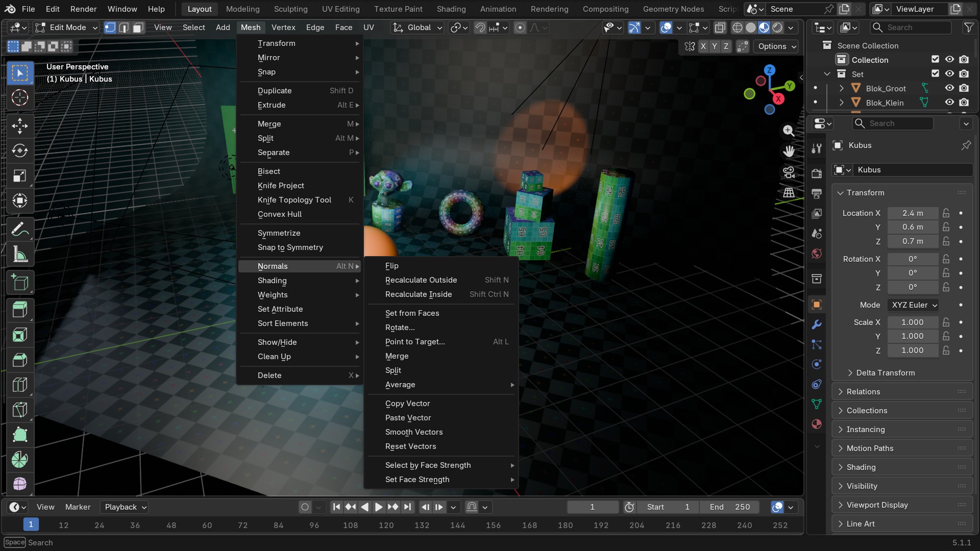Viewport: 980px width, 551px height.
Task: Select the Measure tool
Action: (x=20, y=255)
